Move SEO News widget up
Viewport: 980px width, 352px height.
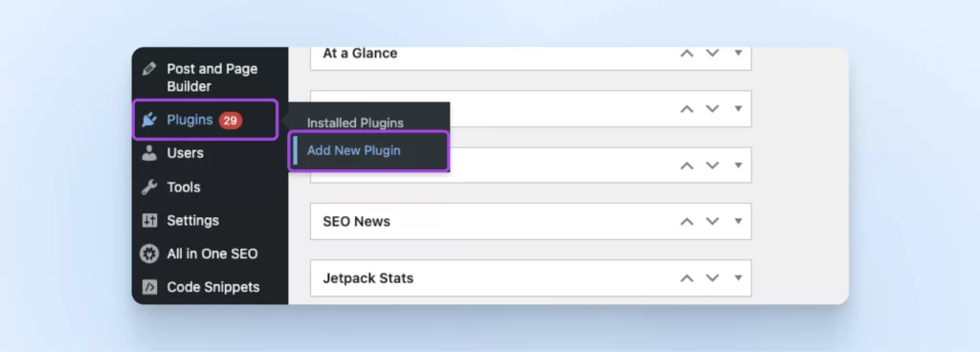tap(687, 222)
